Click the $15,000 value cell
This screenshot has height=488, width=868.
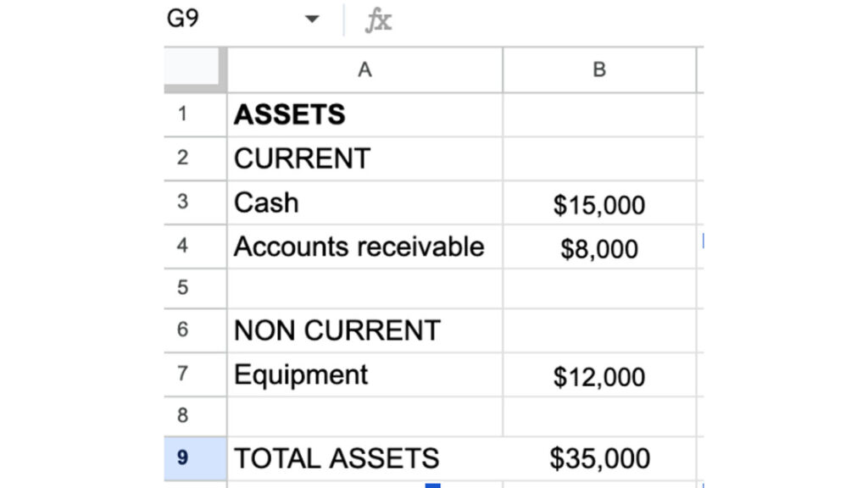(599, 202)
